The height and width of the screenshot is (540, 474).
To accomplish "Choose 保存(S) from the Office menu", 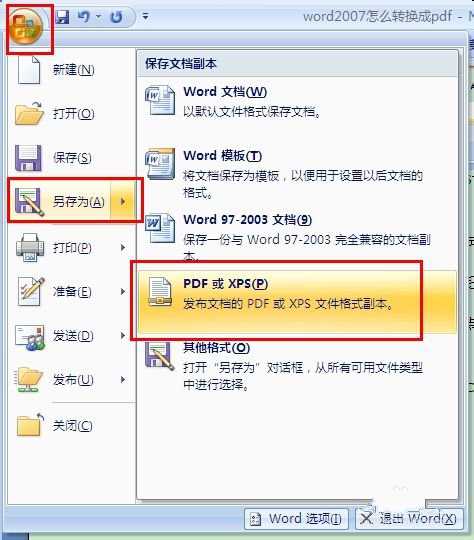I will pos(71,158).
